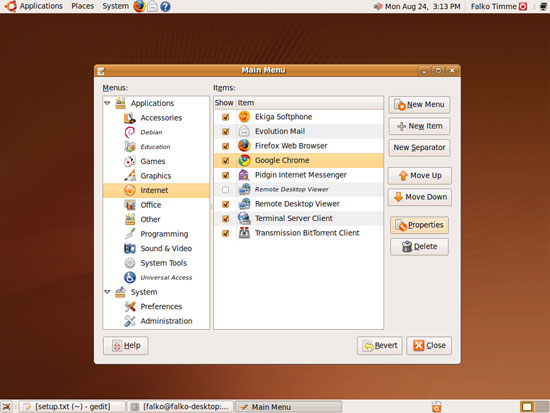
Task: Open the help launcher in top panel
Action: [x=165, y=6]
